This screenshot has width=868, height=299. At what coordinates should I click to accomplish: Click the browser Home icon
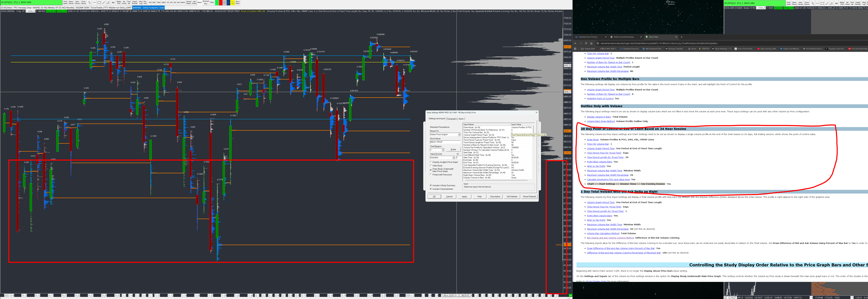tap(591, 43)
